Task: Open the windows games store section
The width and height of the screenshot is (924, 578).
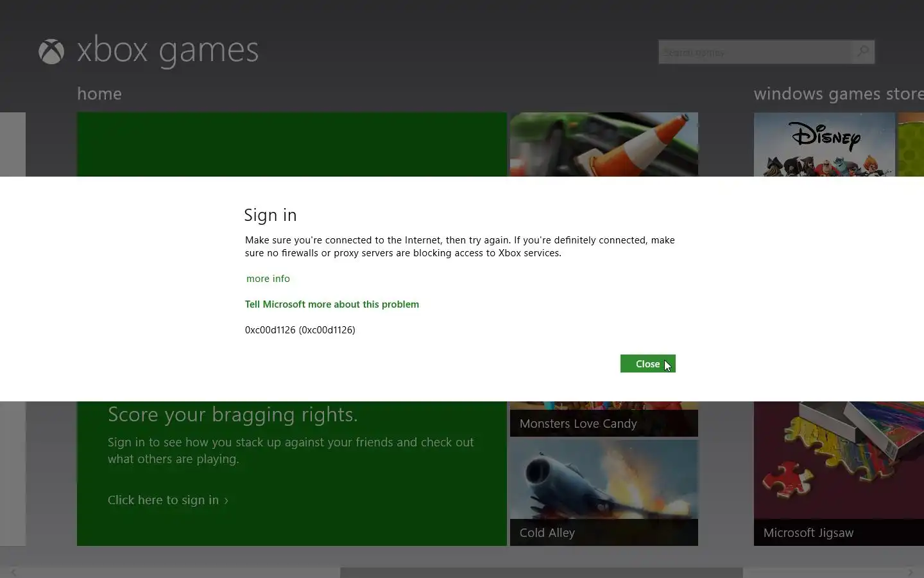Action: pyautogui.click(x=839, y=94)
